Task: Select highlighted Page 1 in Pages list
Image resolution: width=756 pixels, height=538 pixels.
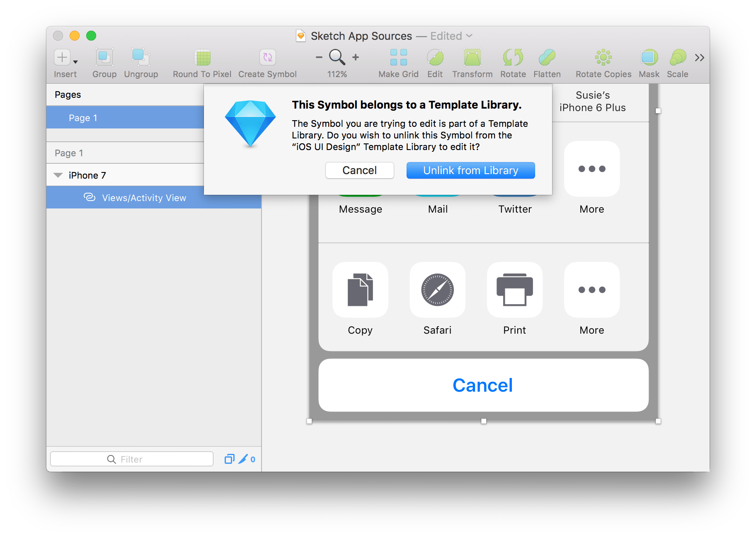Action: 125,118
